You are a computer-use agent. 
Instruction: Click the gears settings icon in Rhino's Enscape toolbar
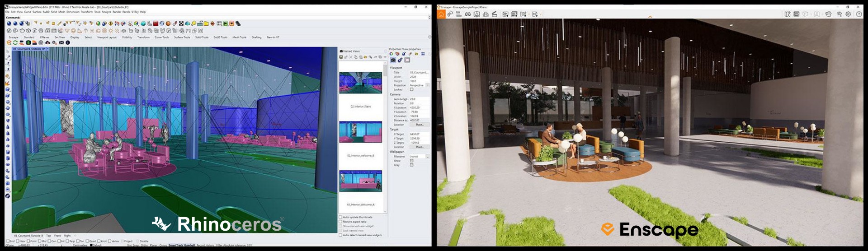pos(54,42)
